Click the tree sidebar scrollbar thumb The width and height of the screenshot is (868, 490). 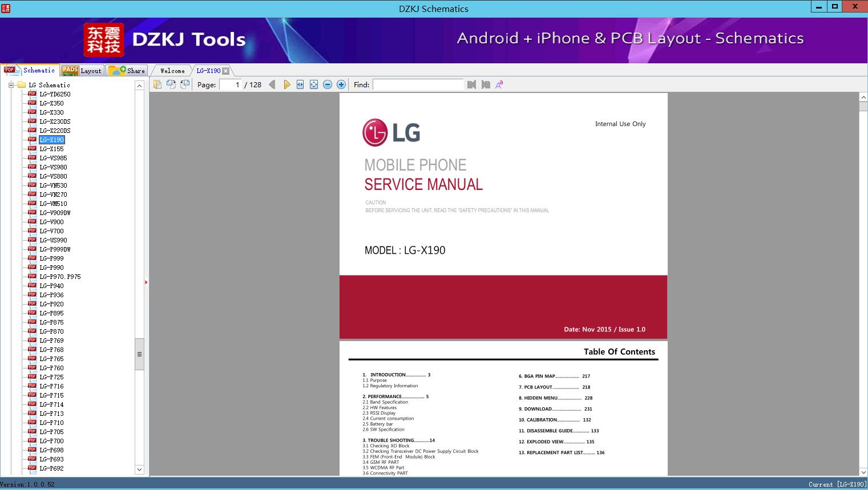pos(139,354)
